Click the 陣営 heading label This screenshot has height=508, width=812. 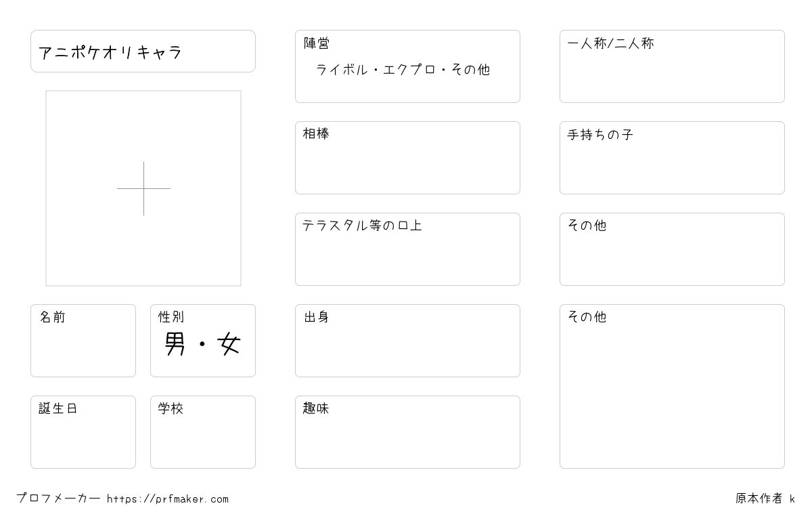pyautogui.click(x=317, y=43)
